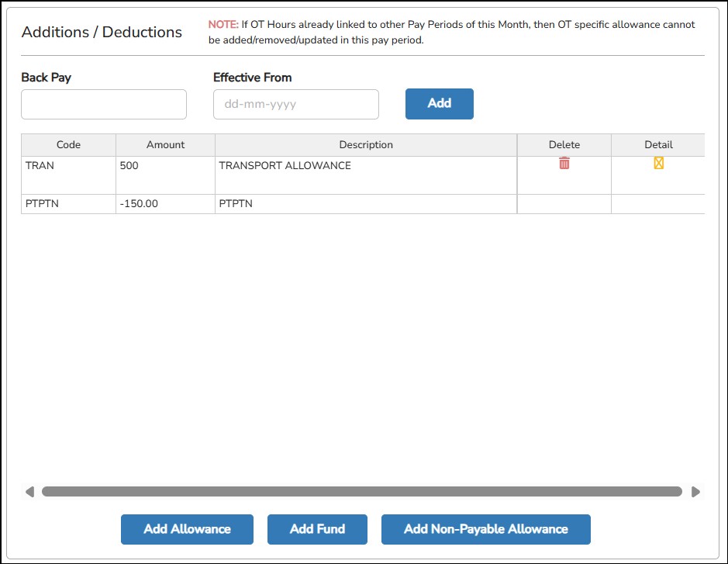Click the Detail column header
The image size is (728, 564).
pyautogui.click(x=658, y=144)
